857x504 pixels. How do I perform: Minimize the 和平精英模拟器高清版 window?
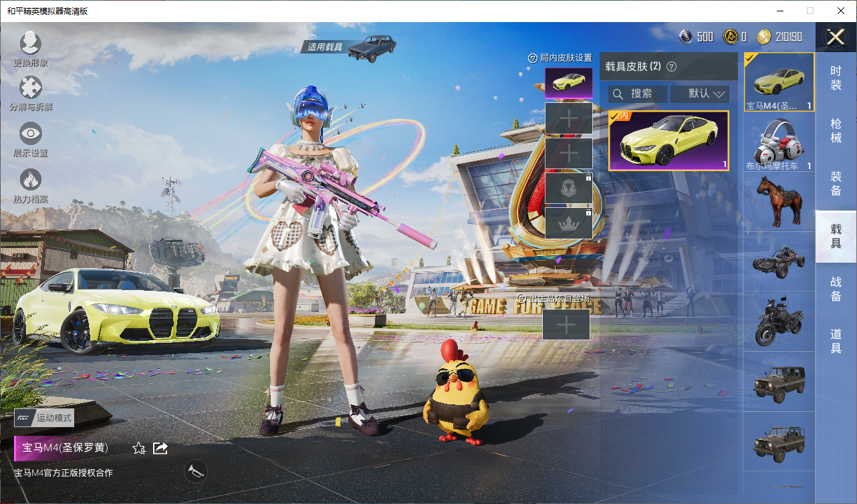779,11
